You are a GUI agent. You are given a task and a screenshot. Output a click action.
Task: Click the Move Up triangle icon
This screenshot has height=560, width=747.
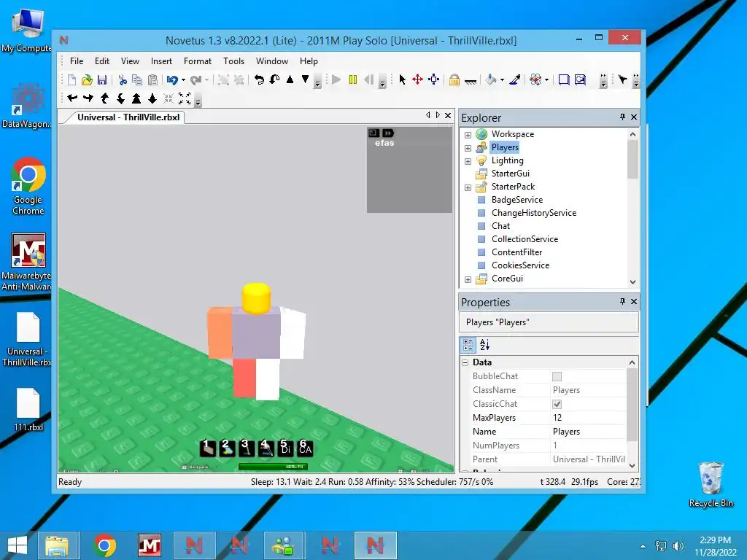[290, 79]
